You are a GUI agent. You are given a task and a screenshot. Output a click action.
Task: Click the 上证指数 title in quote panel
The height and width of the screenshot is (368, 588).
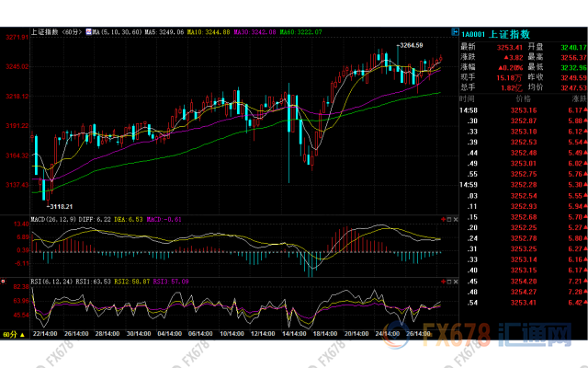[x=517, y=32]
